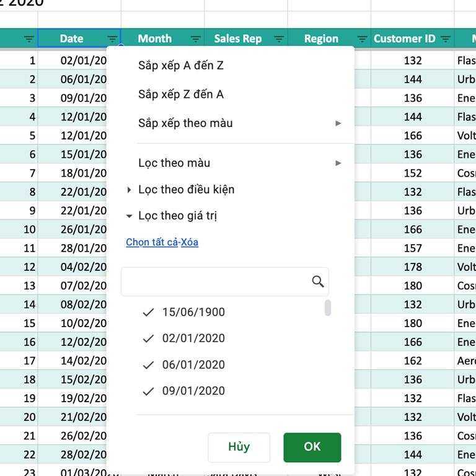Deselect the 09/01/2020 value
The width and height of the screenshot is (476, 476).
[x=148, y=391]
